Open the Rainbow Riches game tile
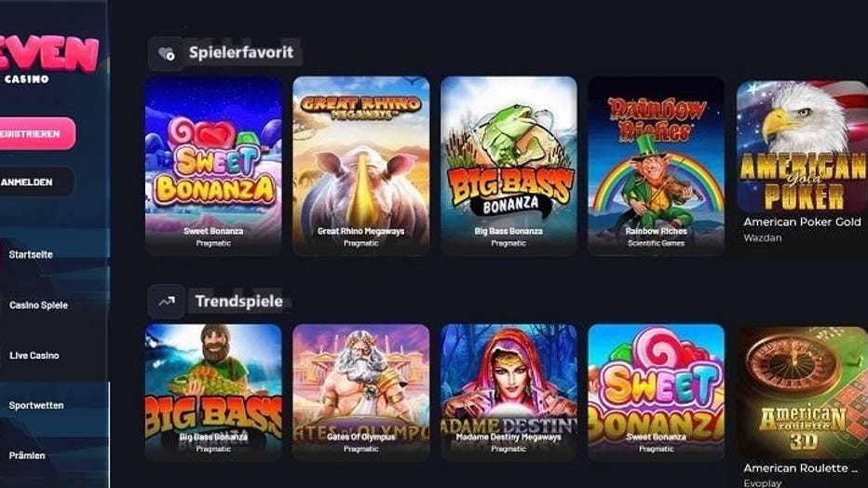Screen dimensions: 868x488 tap(656, 166)
